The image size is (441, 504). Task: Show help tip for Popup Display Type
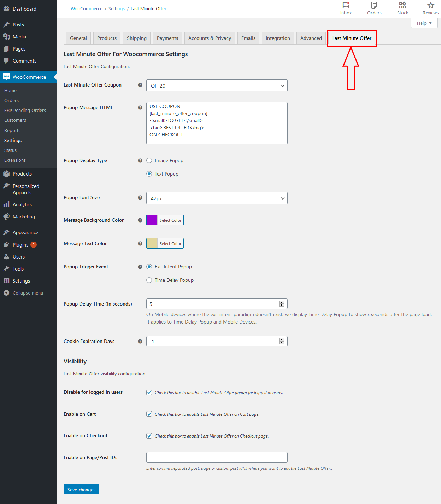click(x=140, y=160)
